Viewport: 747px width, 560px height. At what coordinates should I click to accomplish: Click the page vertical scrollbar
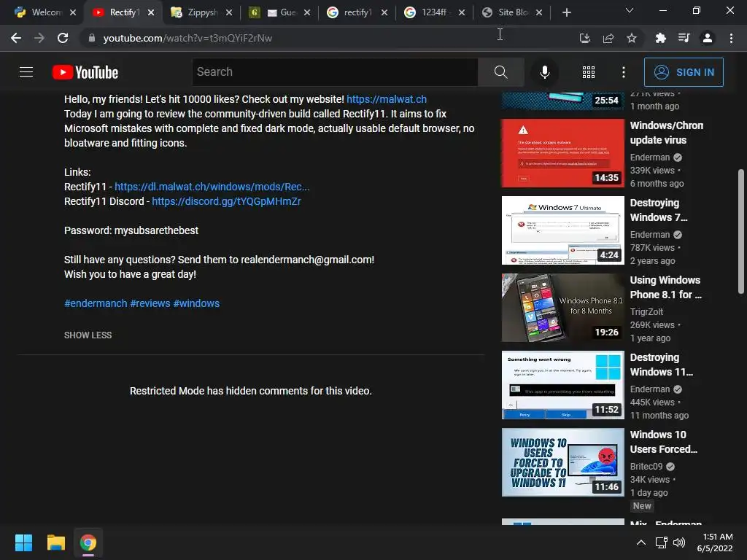click(x=741, y=232)
